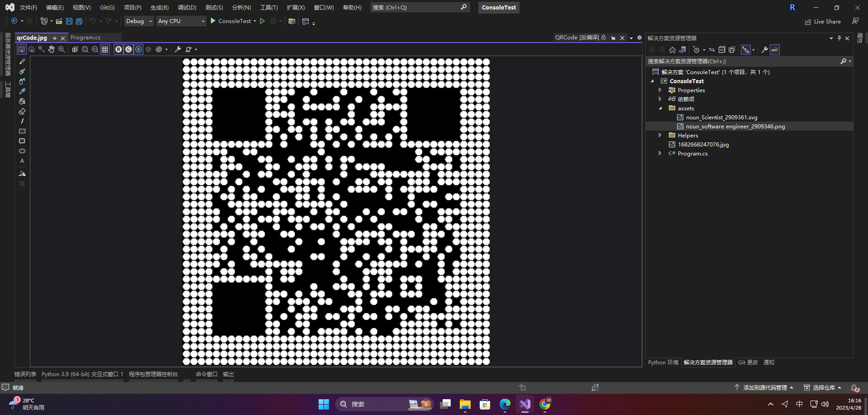This screenshot has height=415, width=868.
Task: Toggle the Blue channel button
Action: pyautogui.click(x=138, y=49)
